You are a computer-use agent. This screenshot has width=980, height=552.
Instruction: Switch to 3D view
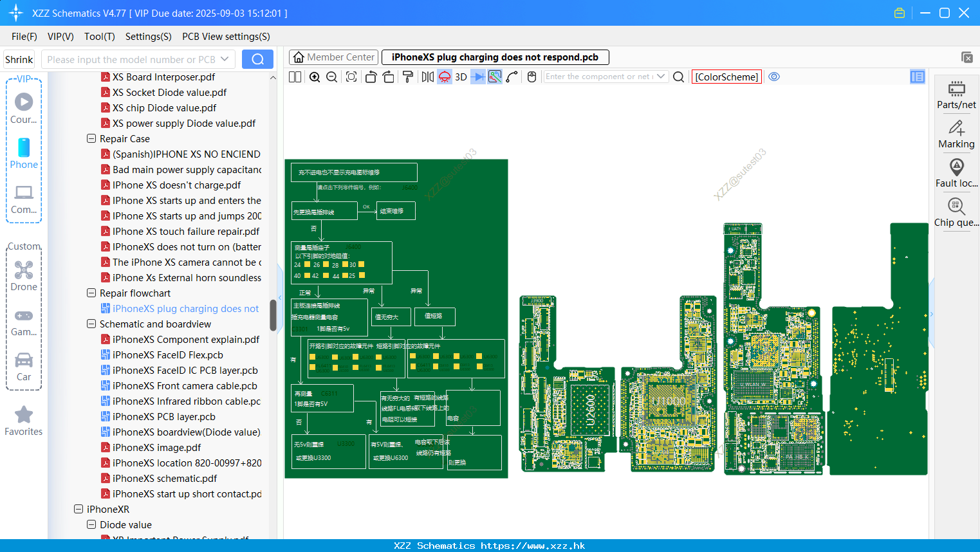coord(461,77)
